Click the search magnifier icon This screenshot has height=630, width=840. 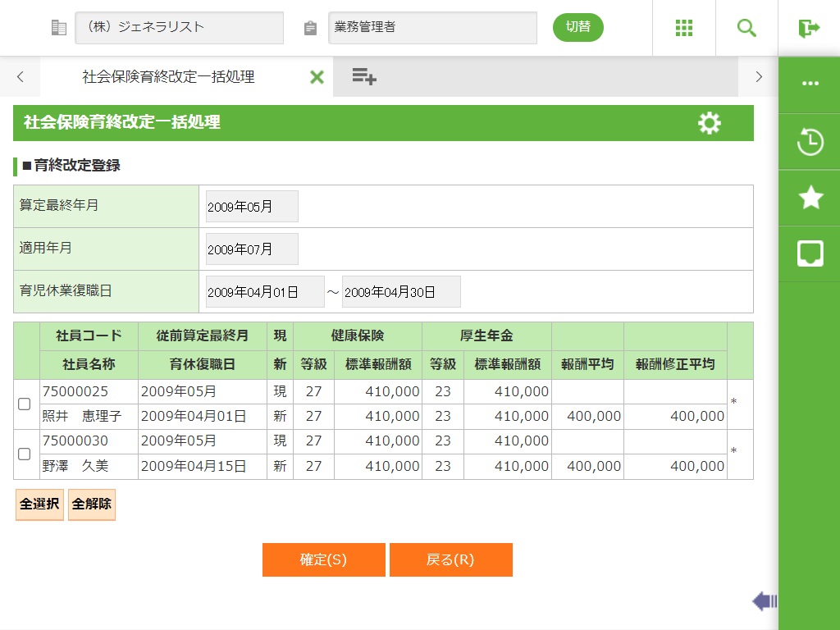(746, 28)
